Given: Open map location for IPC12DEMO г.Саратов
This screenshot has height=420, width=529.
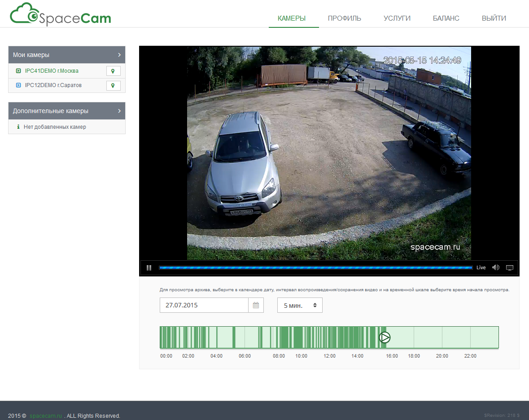Looking at the screenshot, I should (x=114, y=85).
